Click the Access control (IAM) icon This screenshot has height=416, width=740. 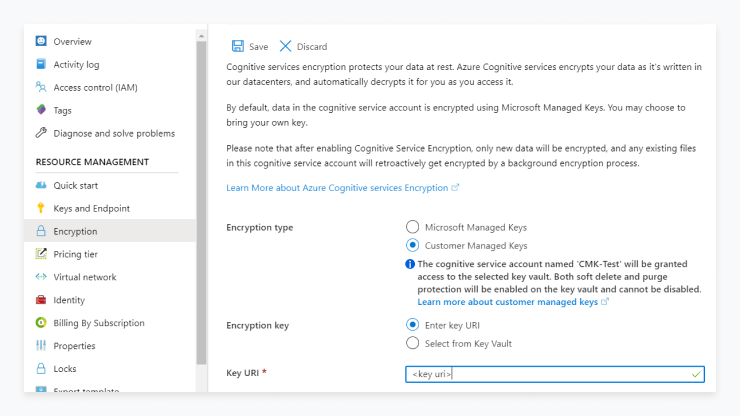(x=41, y=87)
